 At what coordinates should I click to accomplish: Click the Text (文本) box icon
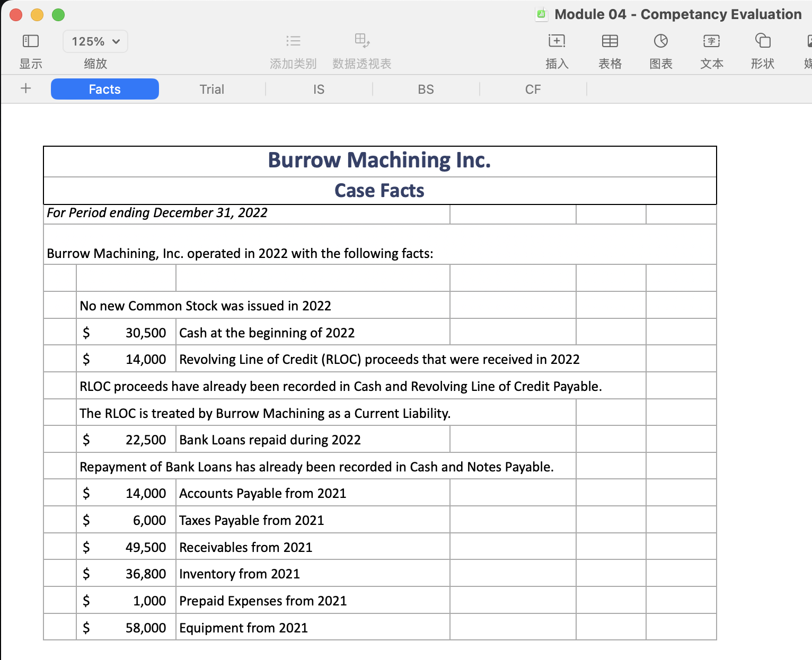(711, 41)
